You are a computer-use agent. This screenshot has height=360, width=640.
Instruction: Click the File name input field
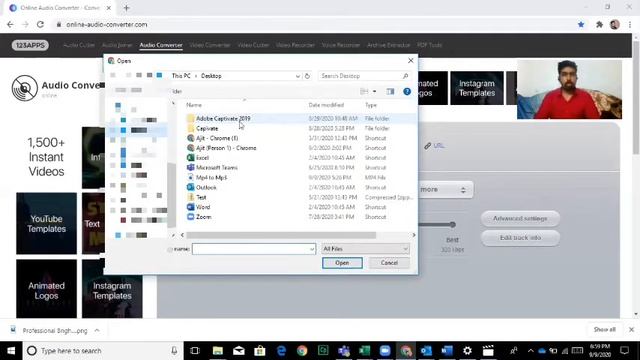click(254, 249)
